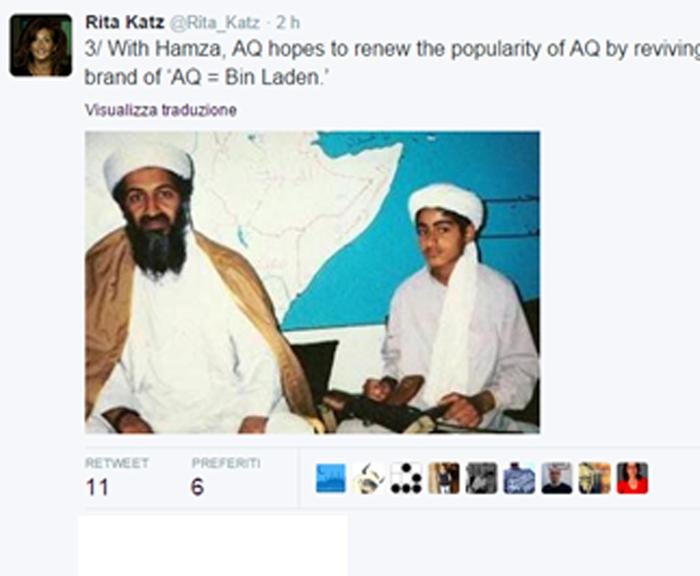
Task: Open the PREFERITI label in tweet stats
Action: click(226, 463)
